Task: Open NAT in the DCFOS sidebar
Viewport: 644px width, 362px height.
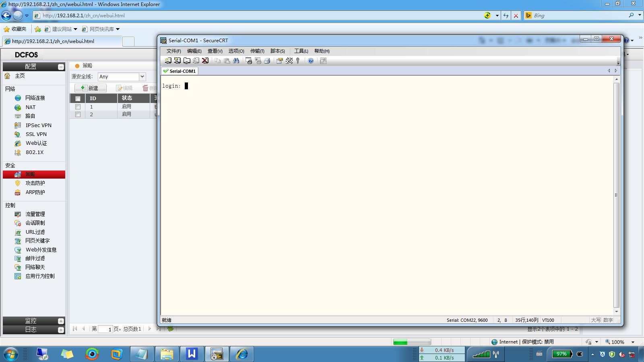Action: (30, 107)
